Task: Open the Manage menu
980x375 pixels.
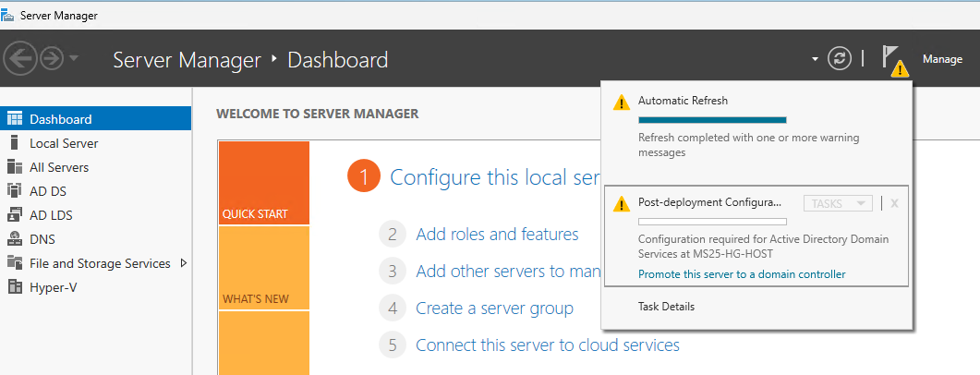Action: 942,59
